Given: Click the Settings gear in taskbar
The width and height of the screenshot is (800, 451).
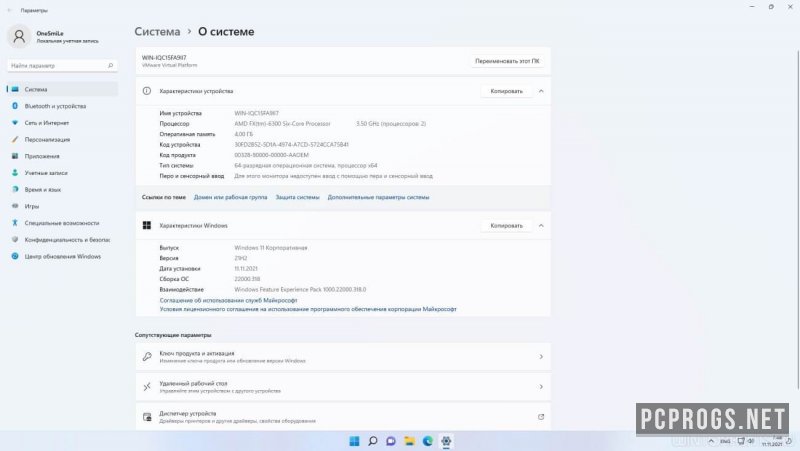Looking at the screenshot, I should click(x=446, y=441).
